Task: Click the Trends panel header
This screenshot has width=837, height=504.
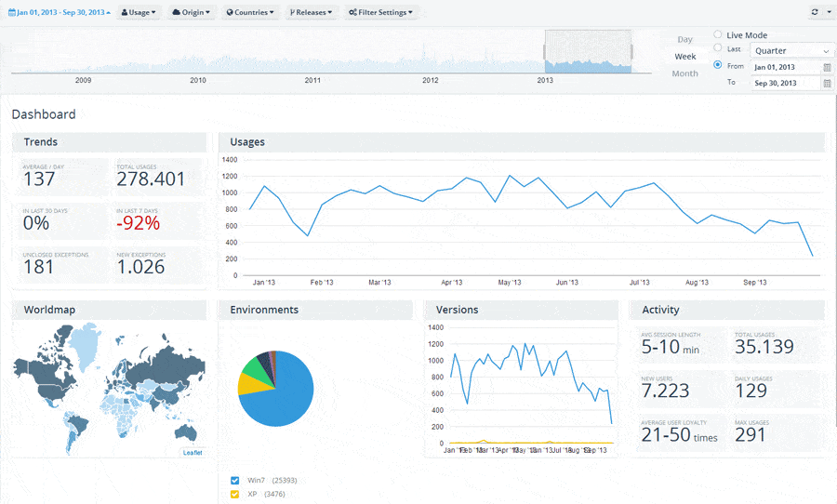Action: 109,142
